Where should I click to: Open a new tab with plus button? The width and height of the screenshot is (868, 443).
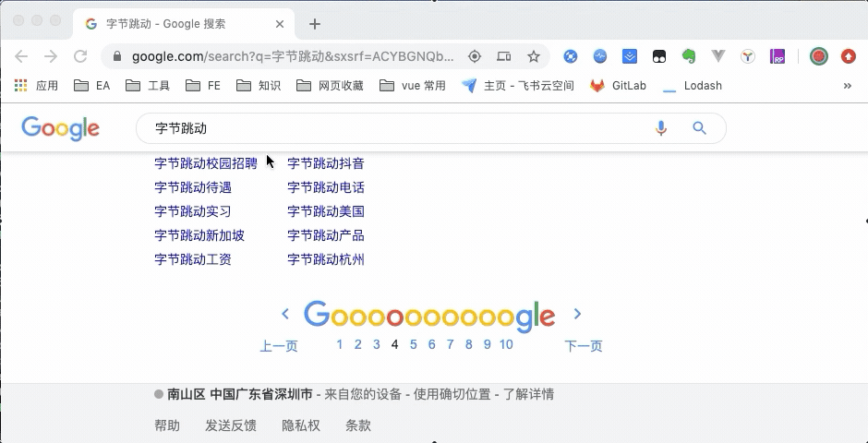pos(315,24)
